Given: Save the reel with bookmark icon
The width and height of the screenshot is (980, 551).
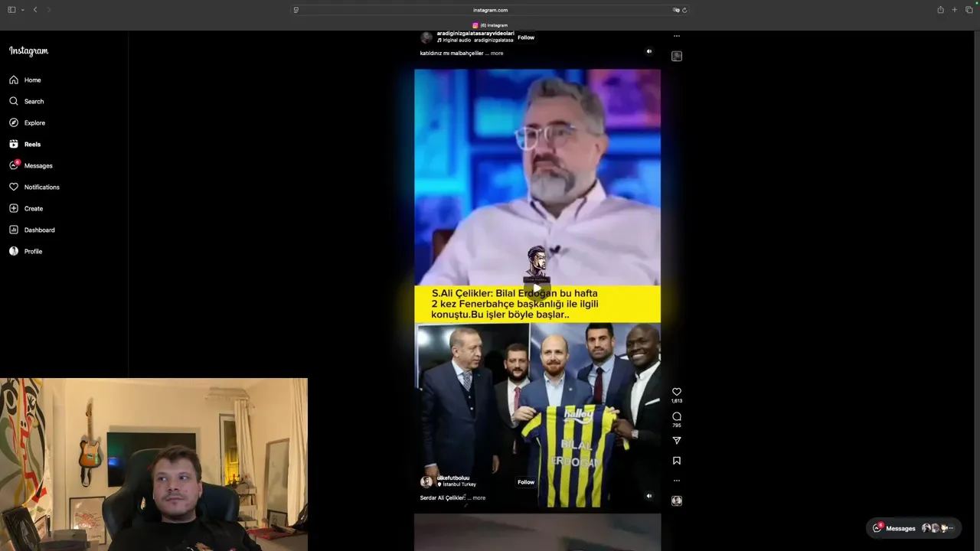Looking at the screenshot, I should (677, 461).
